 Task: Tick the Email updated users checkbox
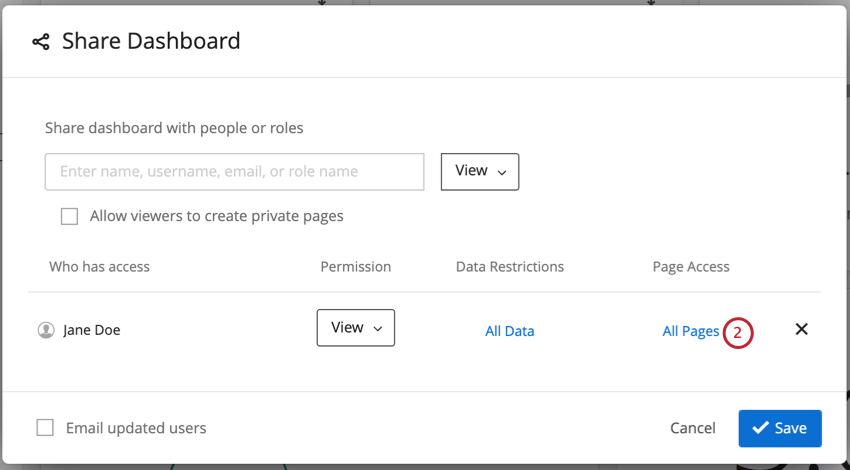point(45,428)
